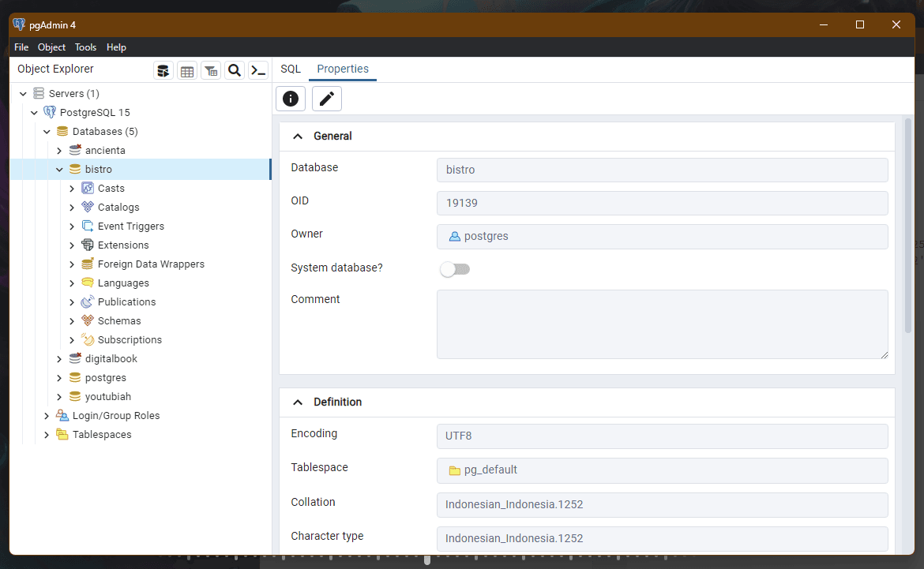
Task: Click the Tablespaces folder icon
Action: (x=62, y=434)
